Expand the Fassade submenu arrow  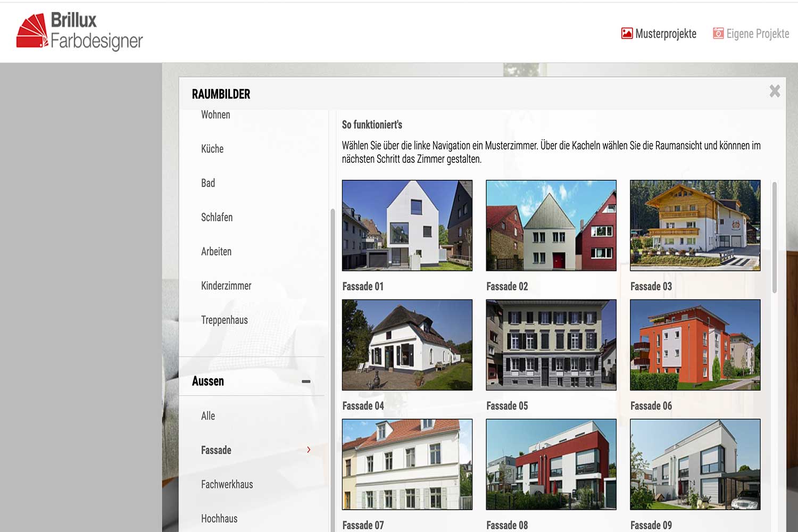pos(309,450)
